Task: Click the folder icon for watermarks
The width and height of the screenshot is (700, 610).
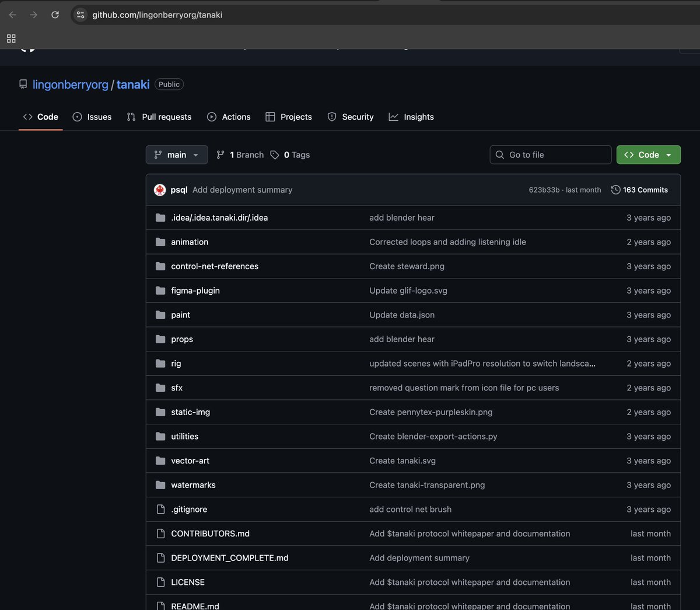Action: point(160,485)
